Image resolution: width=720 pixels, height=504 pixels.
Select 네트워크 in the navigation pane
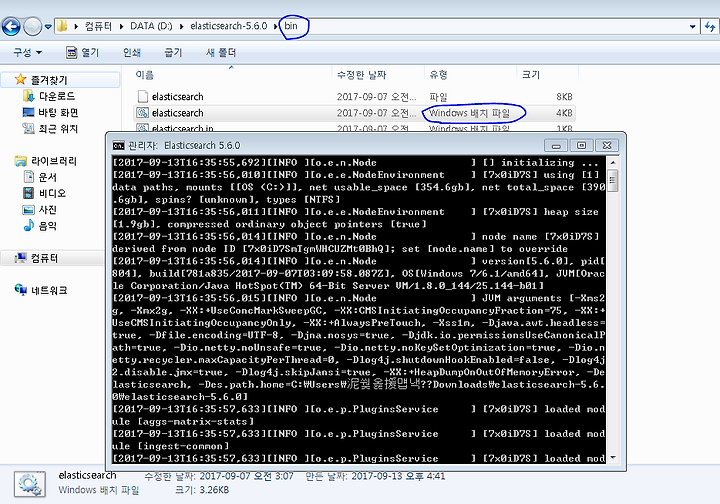click(x=49, y=291)
